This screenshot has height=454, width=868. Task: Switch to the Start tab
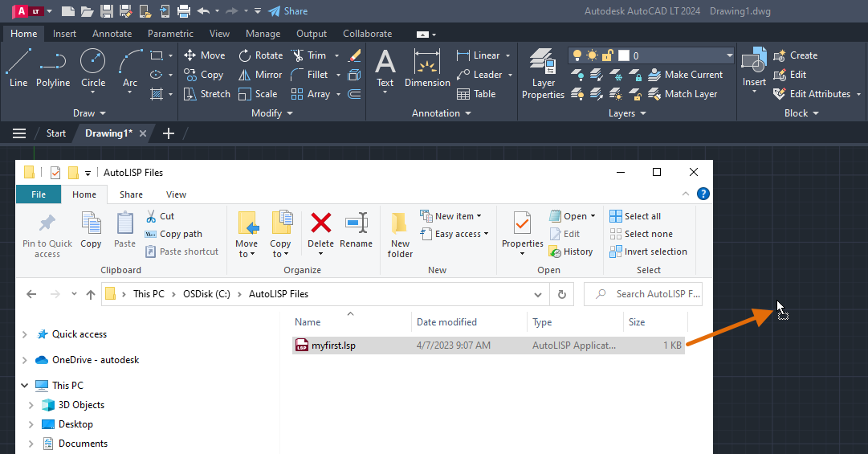click(56, 133)
